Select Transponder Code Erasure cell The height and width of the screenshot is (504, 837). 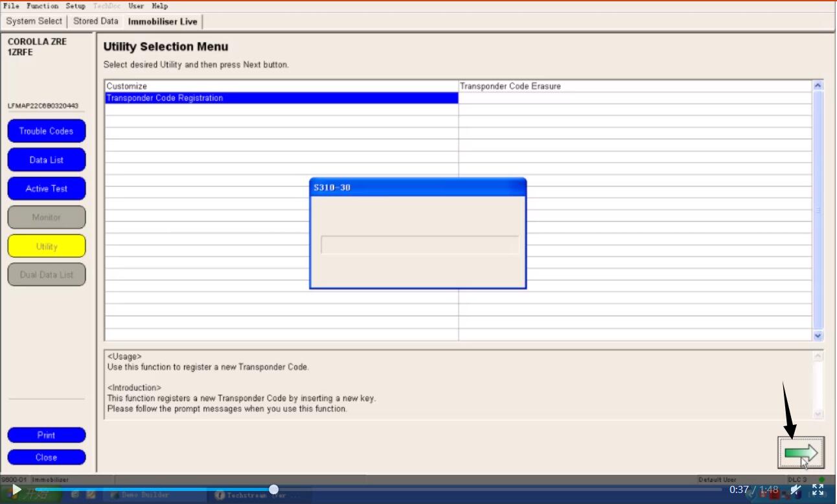(635, 86)
